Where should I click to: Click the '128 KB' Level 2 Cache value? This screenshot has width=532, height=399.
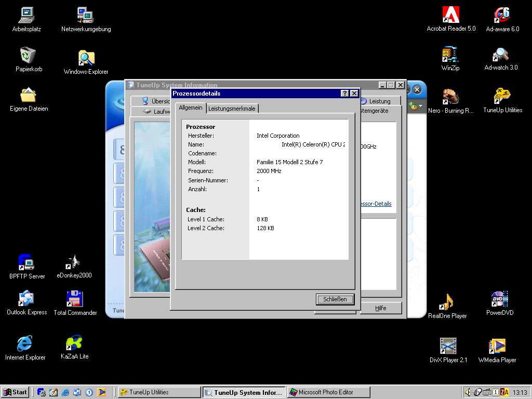tap(265, 228)
